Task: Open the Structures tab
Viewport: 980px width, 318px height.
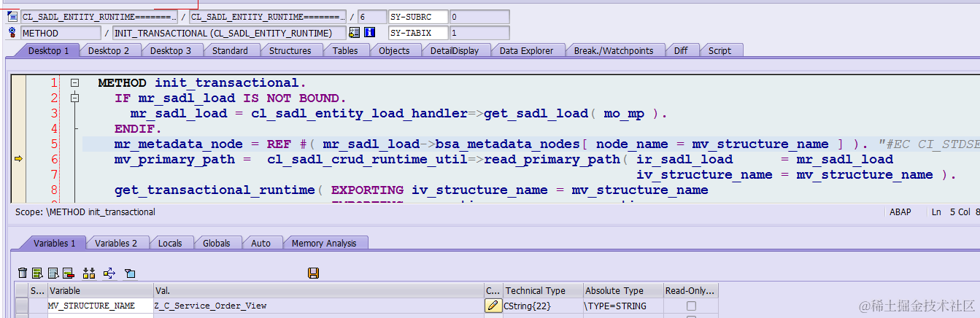Action: point(290,50)
